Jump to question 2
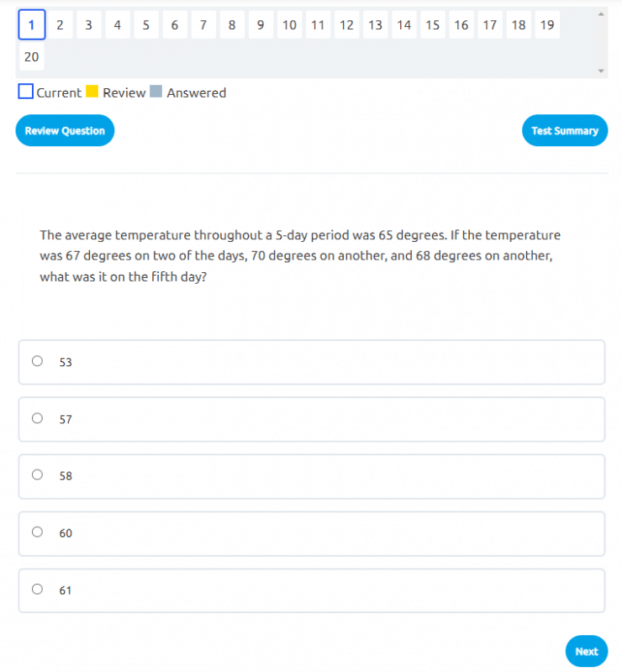 coord(60,25)
